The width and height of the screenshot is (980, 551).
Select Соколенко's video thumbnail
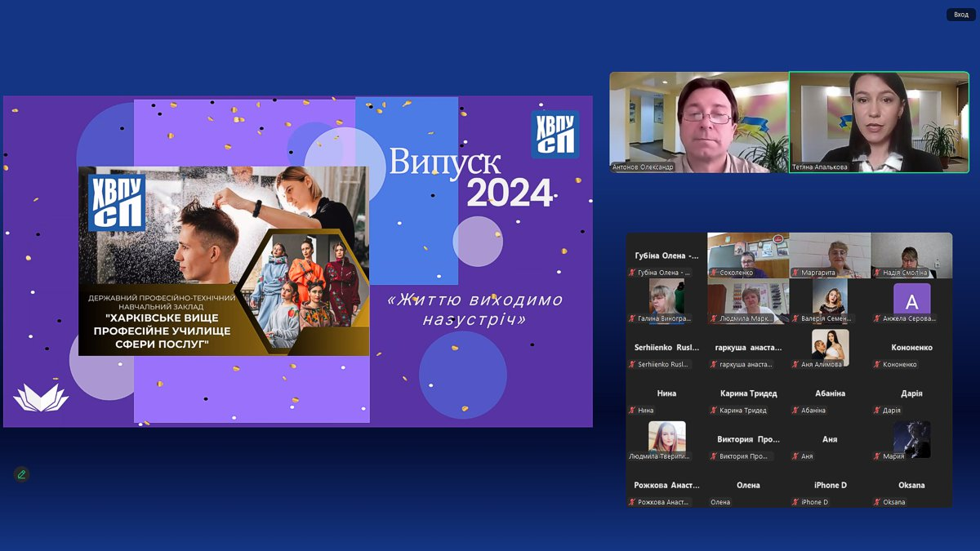point(748,256)
